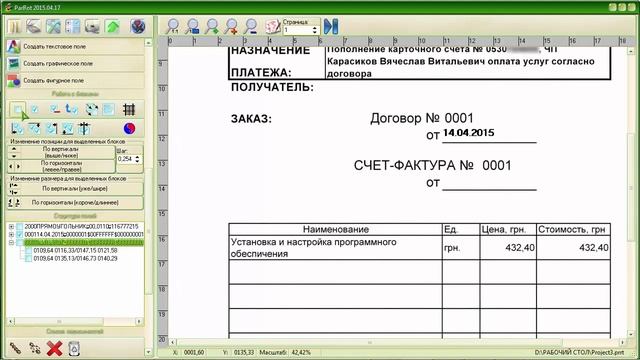
Task: Click the broken chain unlink icon
Action: click(35, 349)
